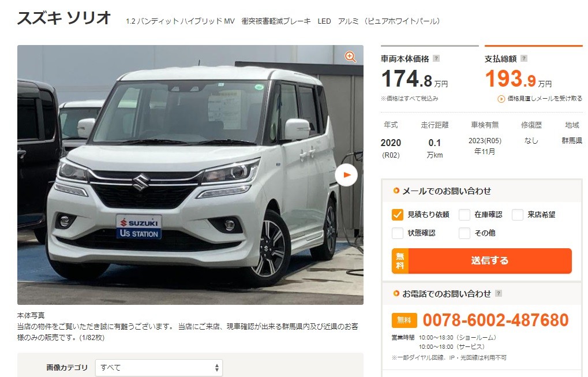Click the magnifier zoom icon on car photo
The width and height of the screenshot is (588, 377).
point(350,57)
